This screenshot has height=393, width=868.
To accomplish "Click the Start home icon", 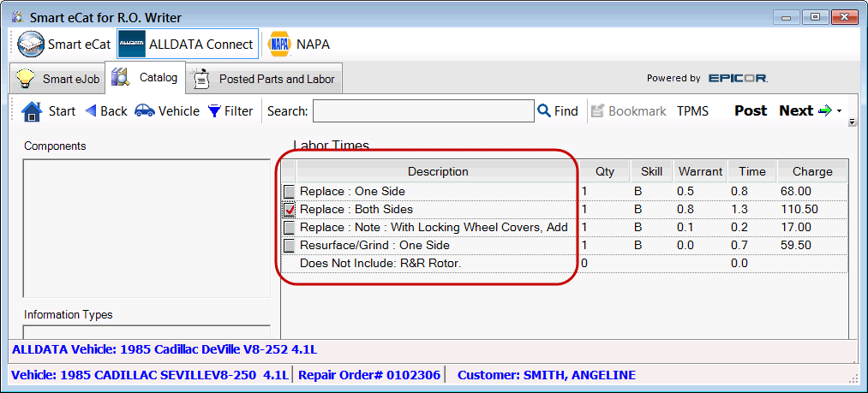I will tap(32, 111).
